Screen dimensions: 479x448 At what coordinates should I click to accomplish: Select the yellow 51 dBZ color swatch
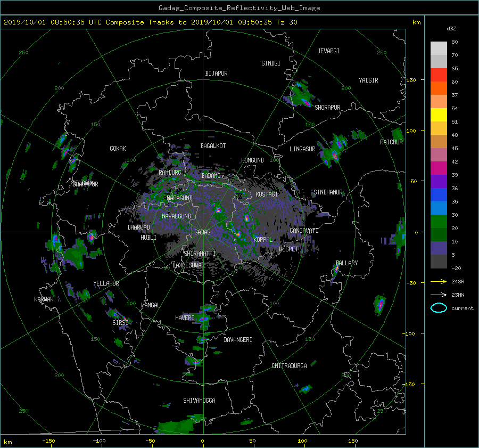[x=439, y=115]
